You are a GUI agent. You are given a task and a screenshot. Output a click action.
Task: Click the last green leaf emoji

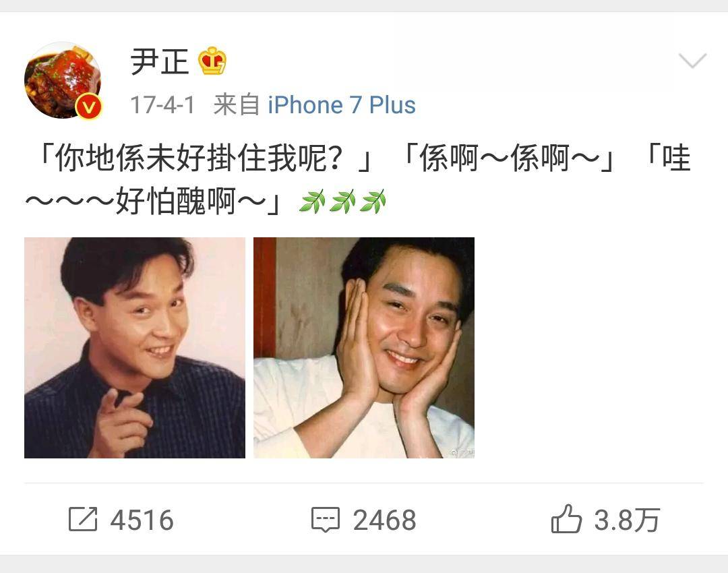coord(373,202)
